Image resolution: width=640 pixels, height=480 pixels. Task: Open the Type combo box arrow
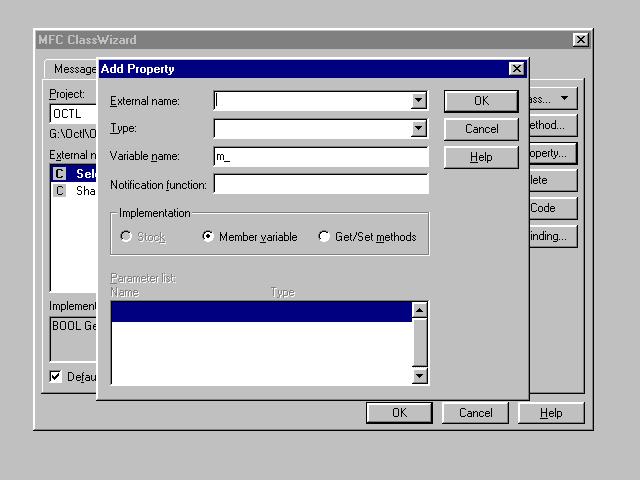click(419, 129)
